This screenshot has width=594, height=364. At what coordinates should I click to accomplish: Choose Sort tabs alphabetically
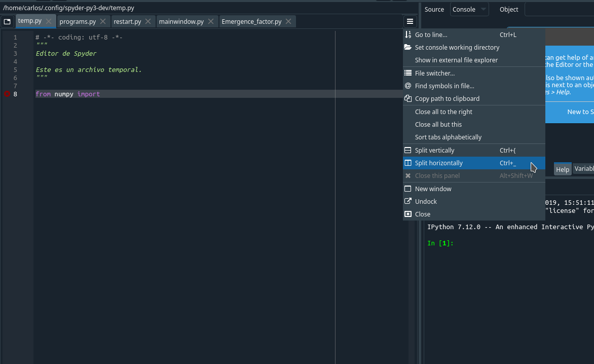(x=474, y=137)
